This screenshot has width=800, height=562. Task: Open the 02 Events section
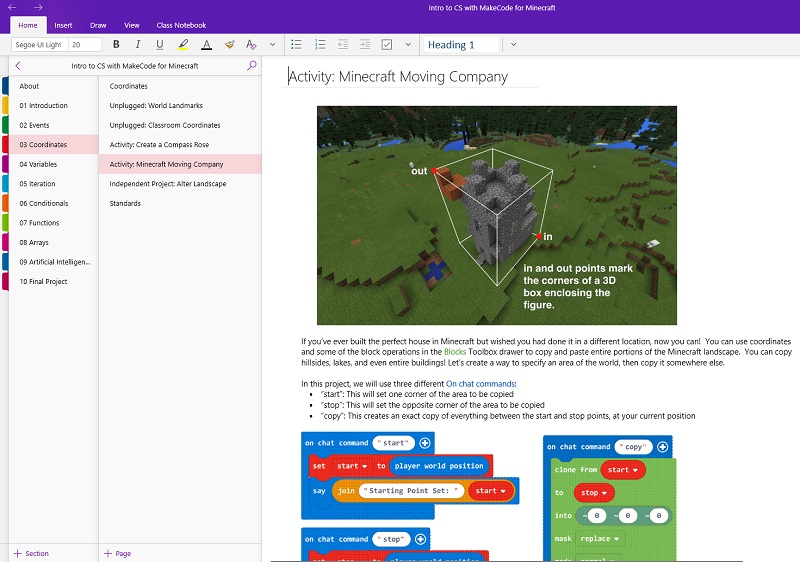point(53,125)
